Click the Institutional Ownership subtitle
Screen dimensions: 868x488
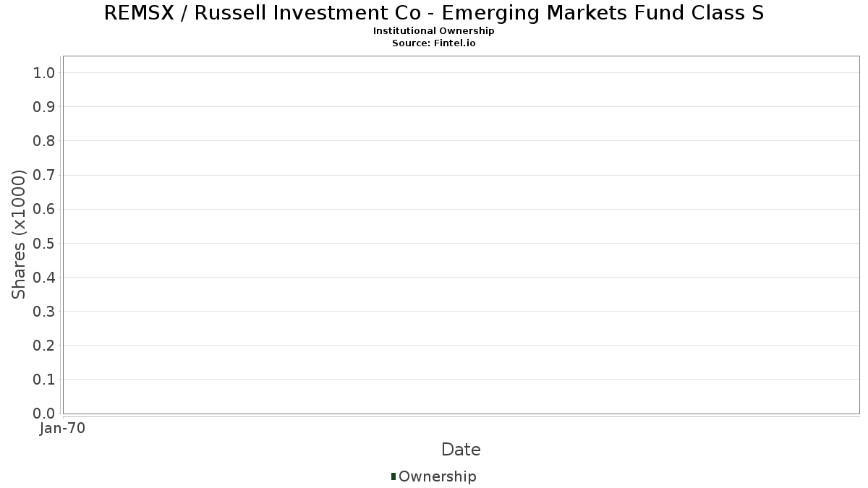tap(433, 31)
